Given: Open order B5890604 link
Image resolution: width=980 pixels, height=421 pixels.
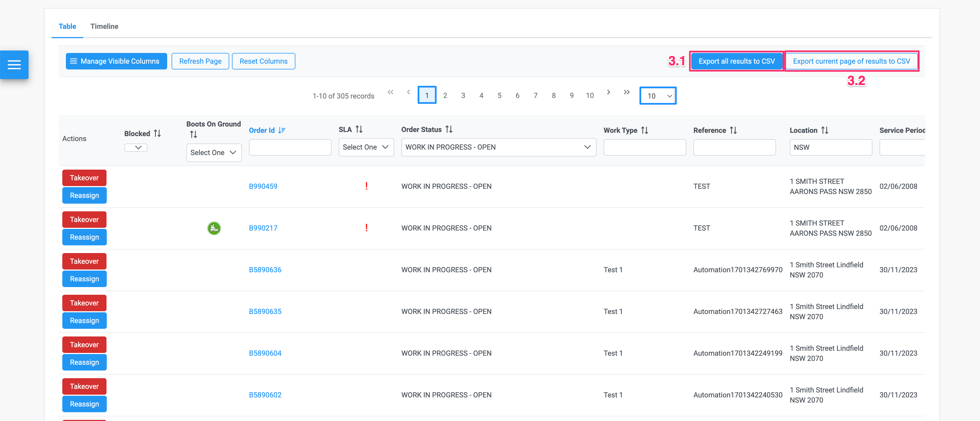Looking at the screenshot, I should point(265,353).
